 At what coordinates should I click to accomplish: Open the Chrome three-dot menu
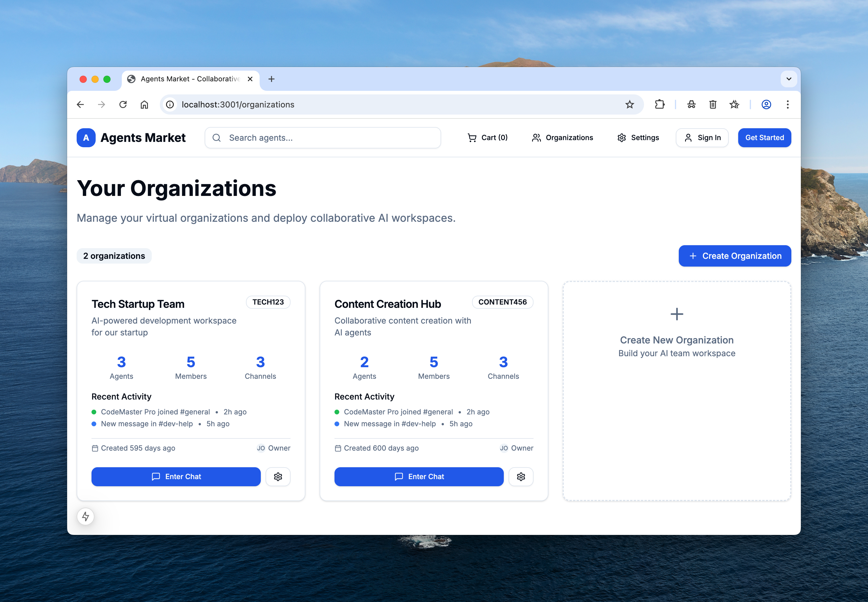coord(787,104)
